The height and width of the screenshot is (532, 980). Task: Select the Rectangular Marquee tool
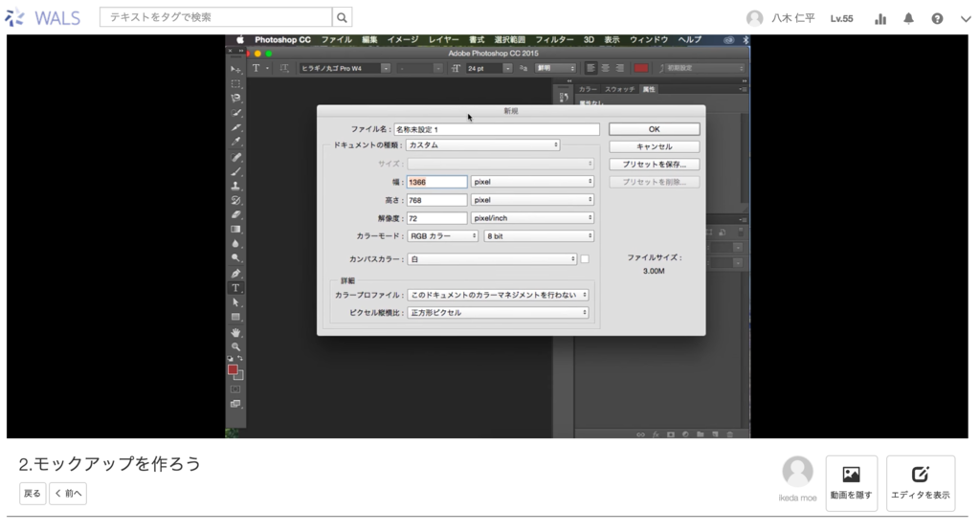[235, 84]
